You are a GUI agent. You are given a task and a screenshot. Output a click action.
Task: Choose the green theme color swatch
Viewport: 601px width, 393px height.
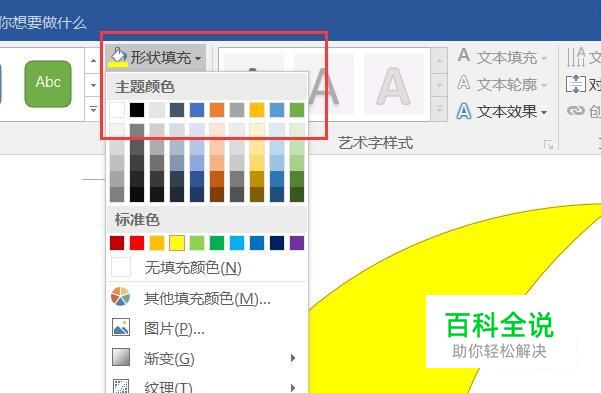[x=297, y=110]
